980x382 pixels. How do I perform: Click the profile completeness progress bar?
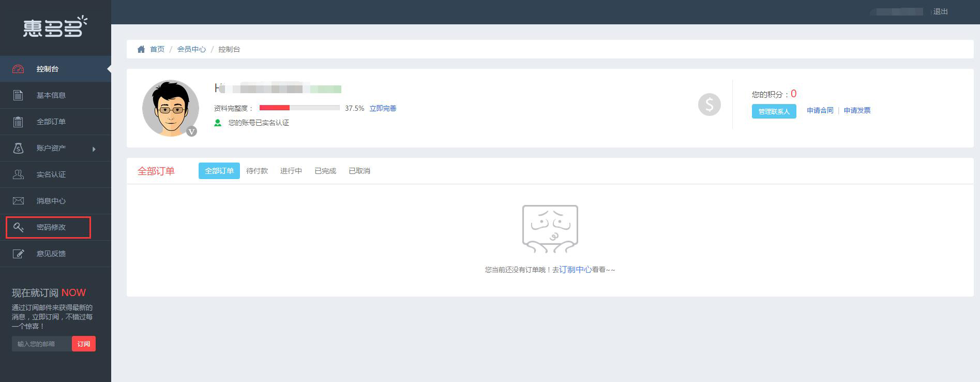tap(299, 108)
